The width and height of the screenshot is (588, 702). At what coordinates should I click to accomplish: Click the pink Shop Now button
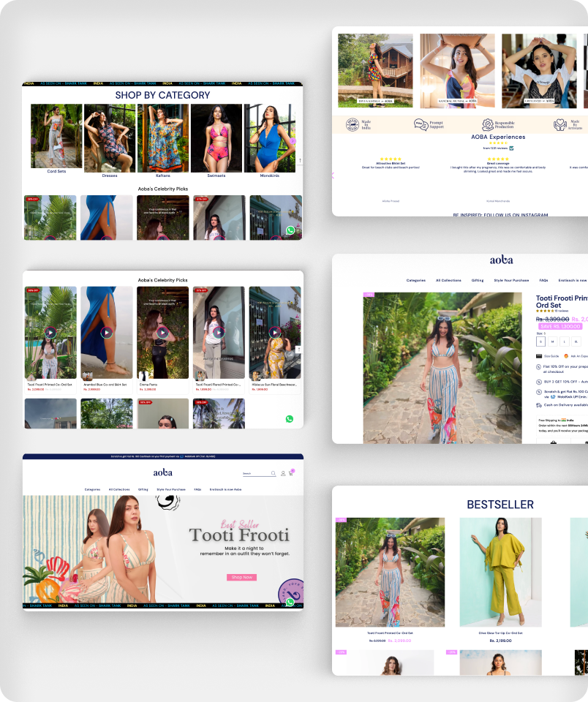tap(241, 577)
